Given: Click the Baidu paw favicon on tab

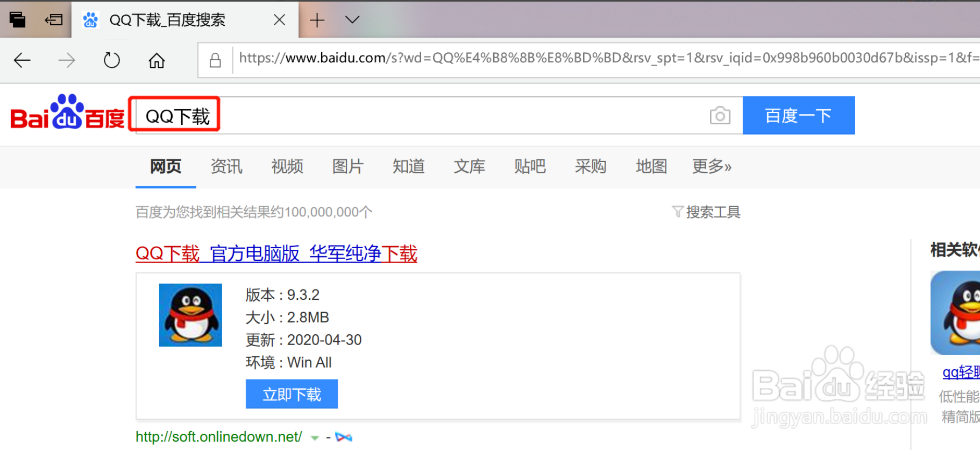Looking at the screenshot, I should point(90,20).
